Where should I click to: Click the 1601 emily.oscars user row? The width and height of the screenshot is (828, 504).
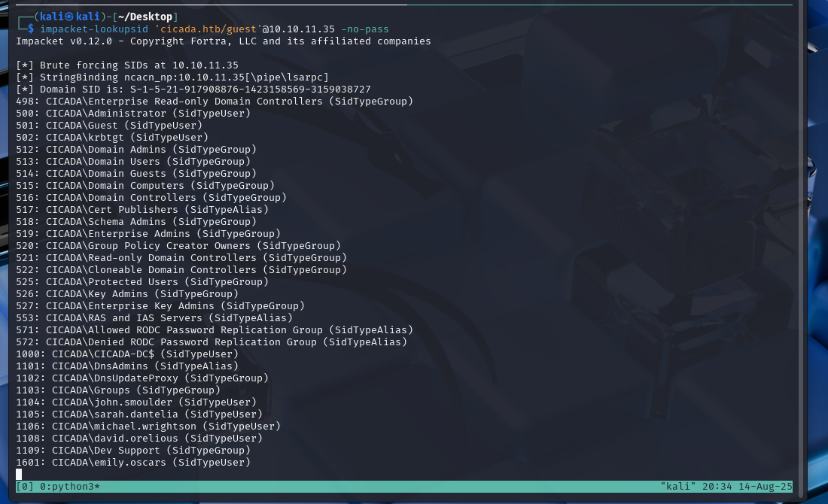point(133,463)
